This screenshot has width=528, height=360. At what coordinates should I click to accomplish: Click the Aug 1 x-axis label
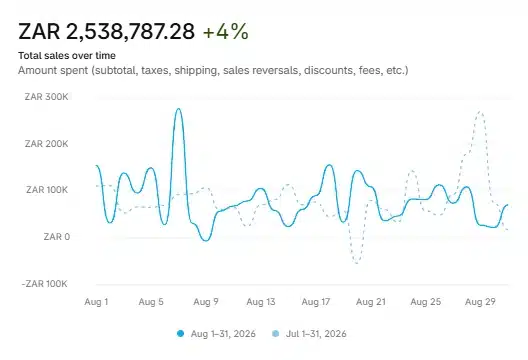96,302
